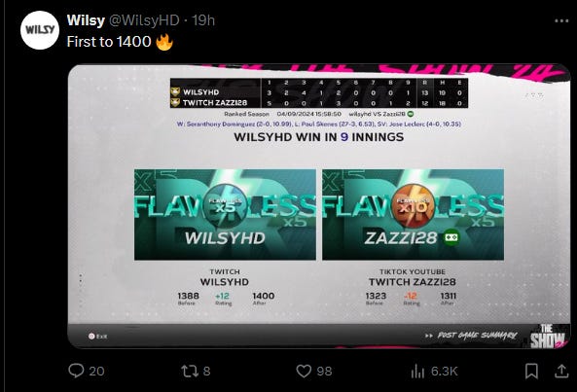The image size is (577, 392).
Task: Click the First to 1400 tweet text
Action: click(x=109, y=42)
